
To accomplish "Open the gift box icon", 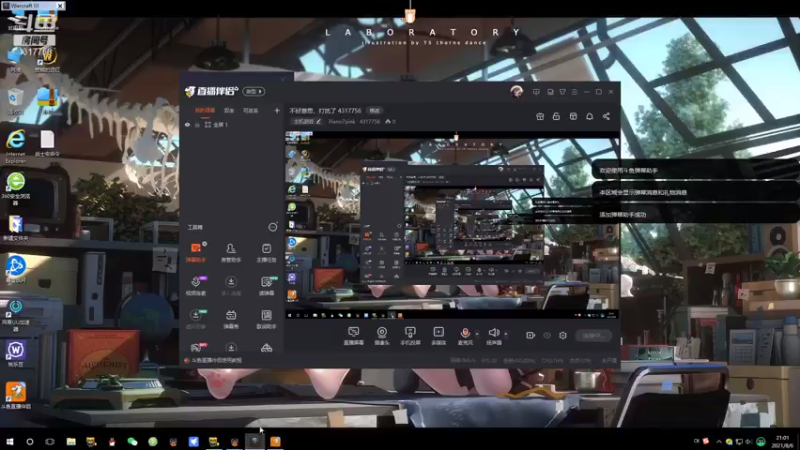I will click(x=540, y=116).
